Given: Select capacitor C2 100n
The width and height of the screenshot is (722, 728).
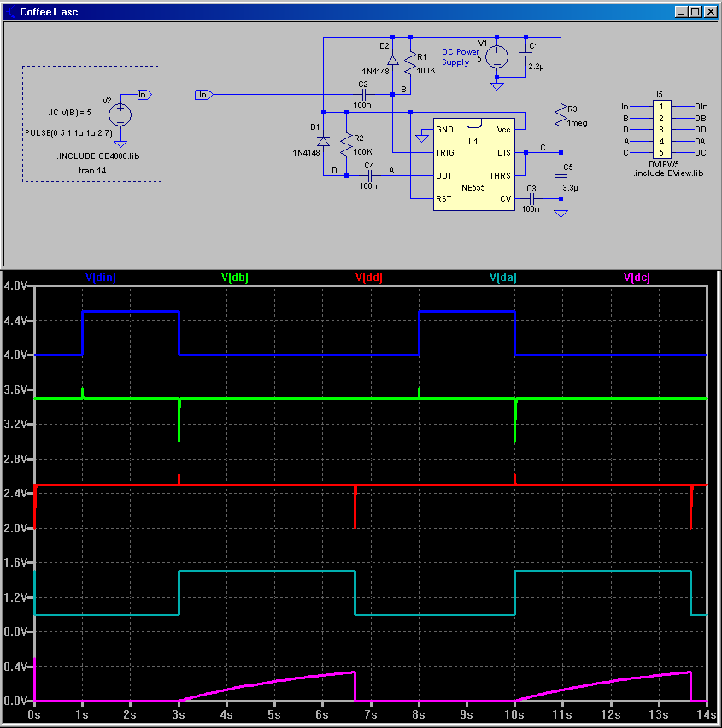Looking at the screenshot, I should click(x=363, y=95).
